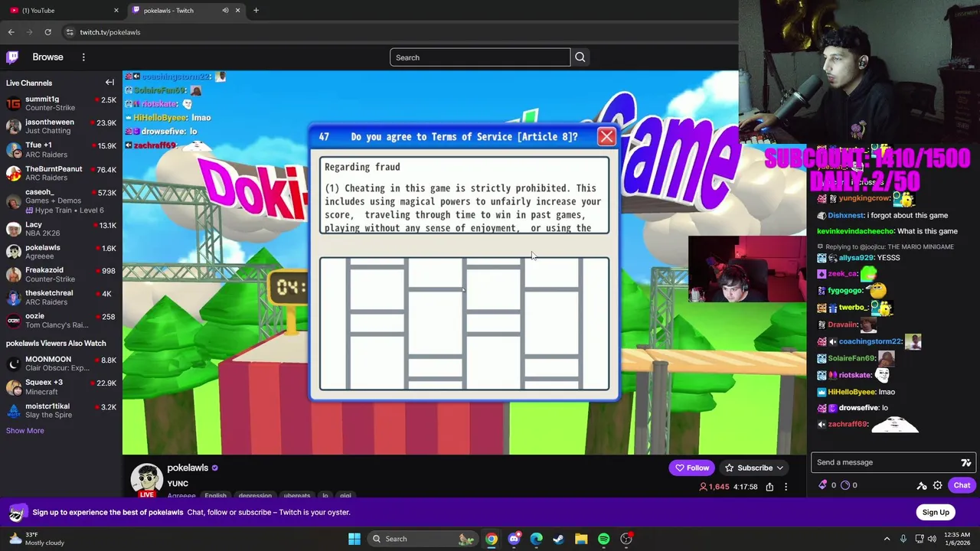The image size is (980, 551).
Task: Open Discord from the taskbar
Action: click(x=514, y=539)
